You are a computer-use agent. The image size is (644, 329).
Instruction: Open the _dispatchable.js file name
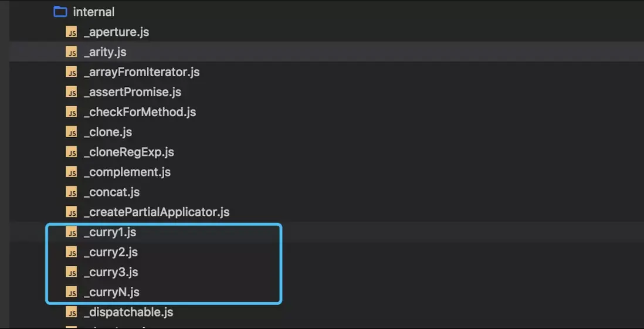tap(128, 312)
